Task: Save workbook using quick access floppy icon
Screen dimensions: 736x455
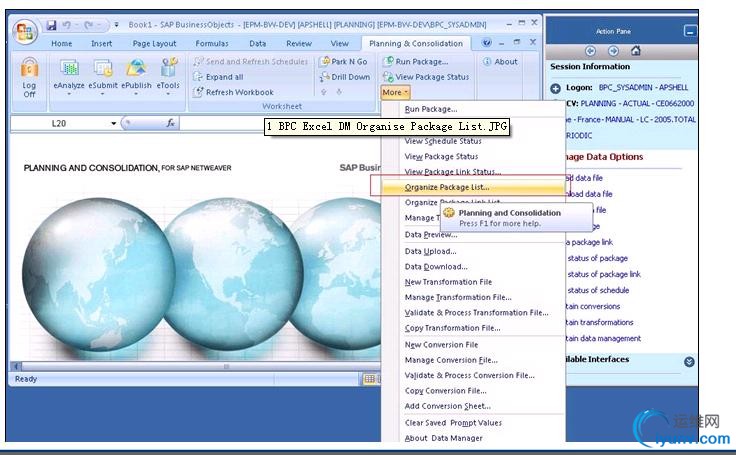Action: (x=51, y=25)
